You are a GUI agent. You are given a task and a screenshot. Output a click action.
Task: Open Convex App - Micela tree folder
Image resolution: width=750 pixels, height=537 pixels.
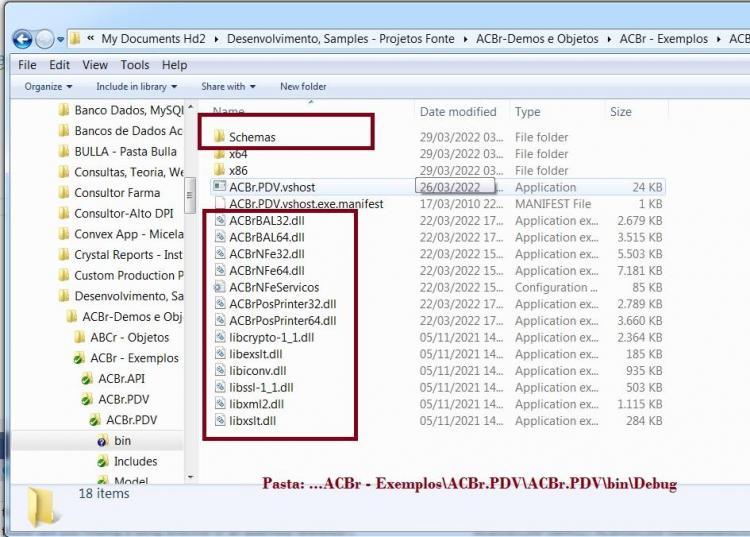point(121,234)
